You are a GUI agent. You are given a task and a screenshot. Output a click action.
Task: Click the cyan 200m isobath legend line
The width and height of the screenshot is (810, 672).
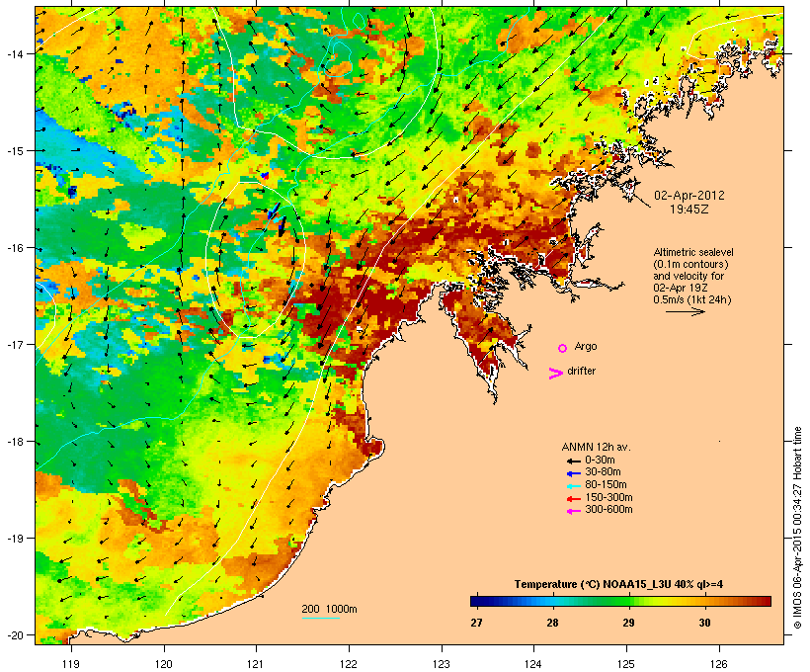click(321, 618)
